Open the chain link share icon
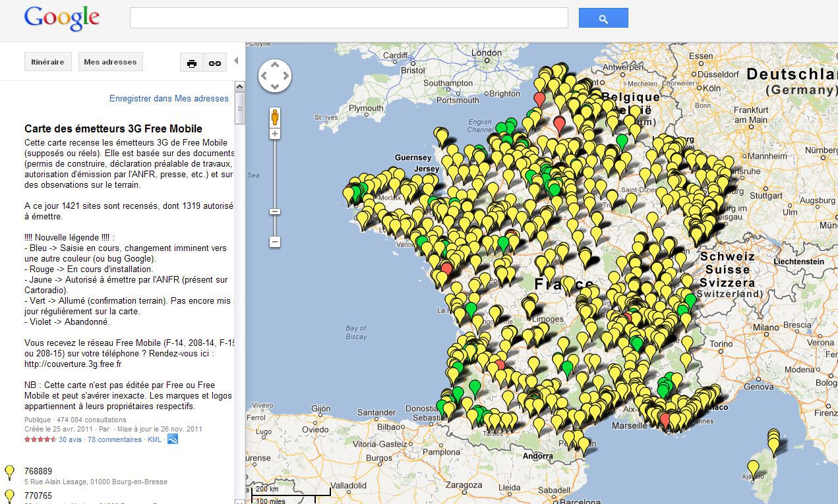This screenshot has height=504, width=838. point(215,63)
